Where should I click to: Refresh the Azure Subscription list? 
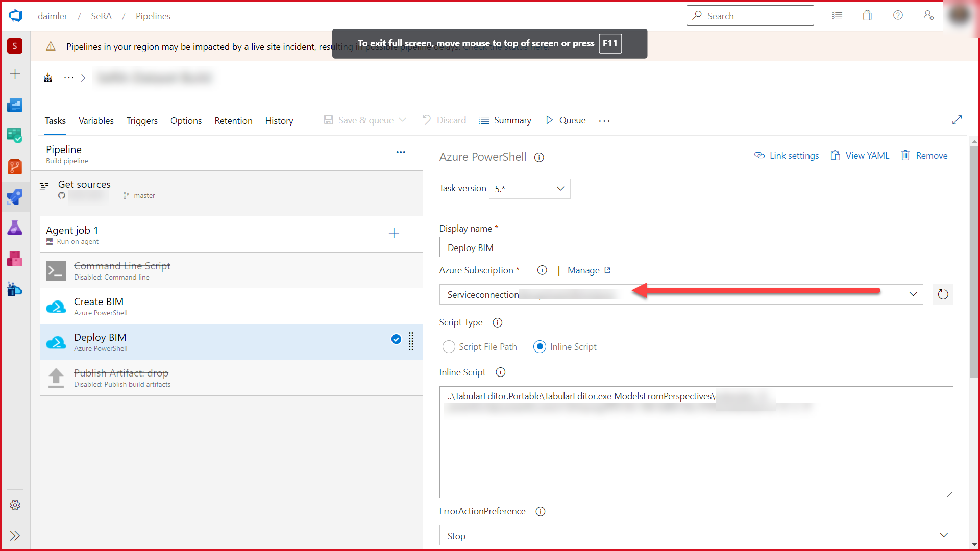[943, 294]
